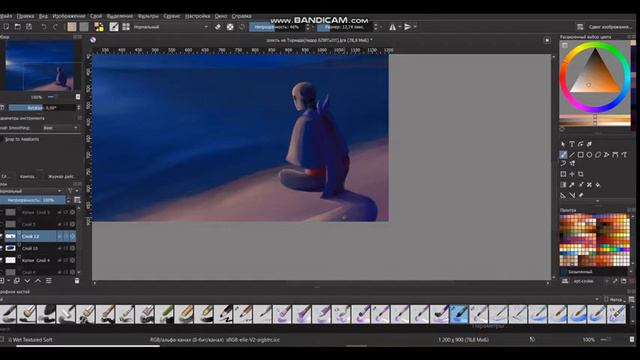Select the Transform tool

click(563, 174)
